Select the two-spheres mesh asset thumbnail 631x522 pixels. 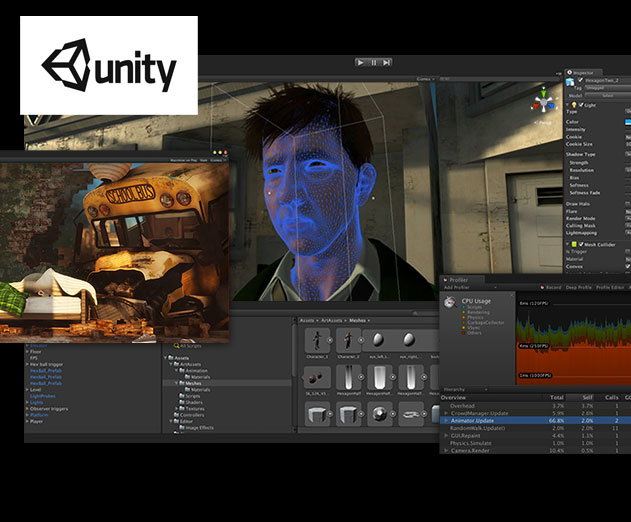pyautogui.click(x=317, y=378)
